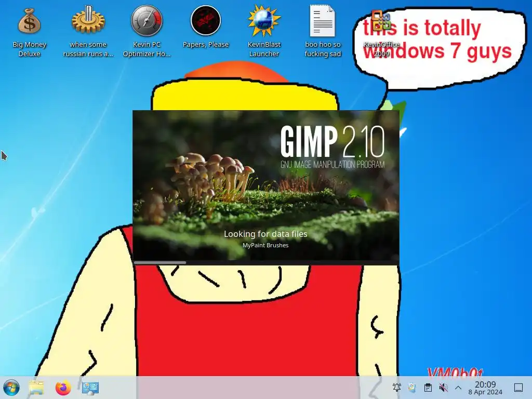This screenshot has height=399, width=532.
Task: Expand hidden system tray icons
Action: pyautogui.click(x=458, y=388)
